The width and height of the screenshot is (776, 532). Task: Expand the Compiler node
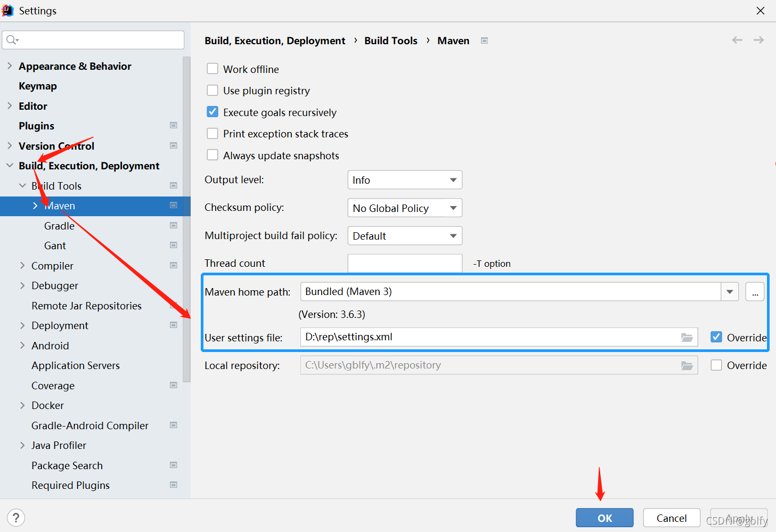point(22,265)
